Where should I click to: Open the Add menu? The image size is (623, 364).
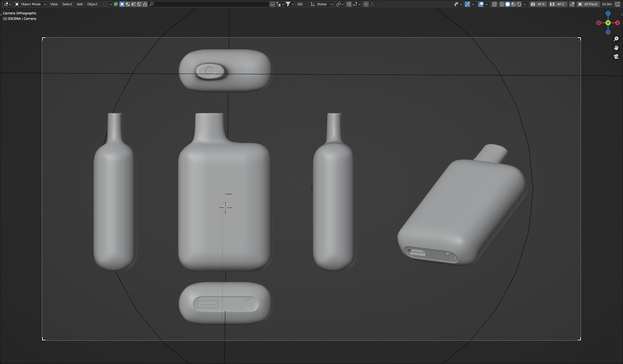(x=79, y=4)
